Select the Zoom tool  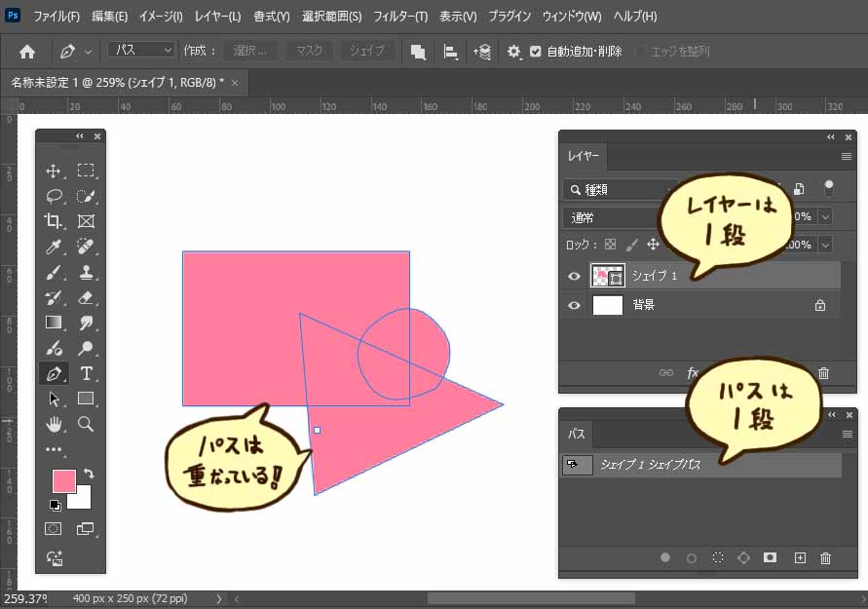pos(86,424)
